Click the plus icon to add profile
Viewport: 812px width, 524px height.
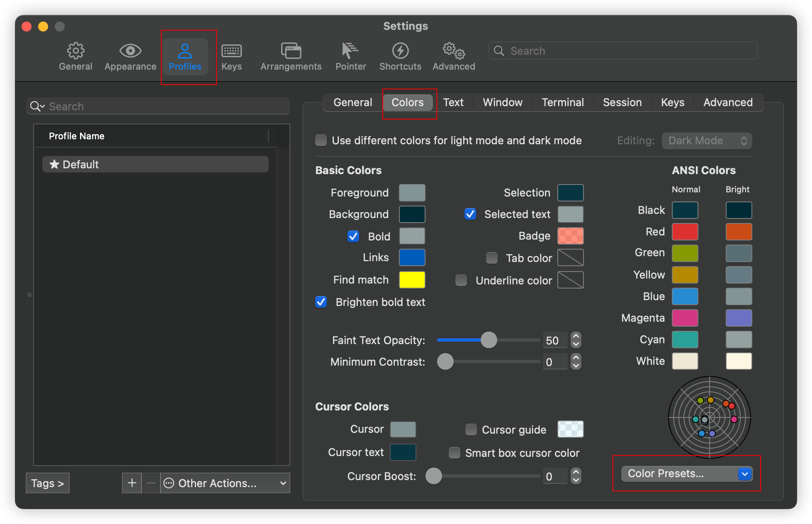[132, 483]
